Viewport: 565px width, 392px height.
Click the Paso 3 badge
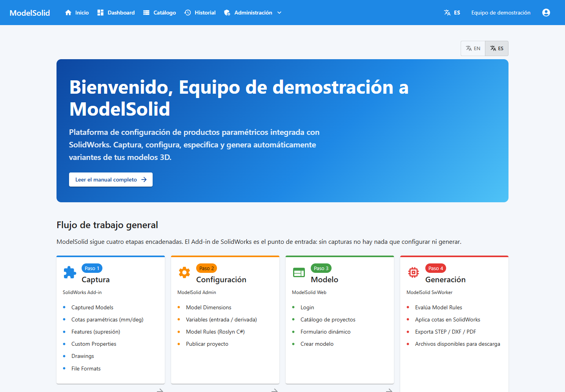pos(321,268)
